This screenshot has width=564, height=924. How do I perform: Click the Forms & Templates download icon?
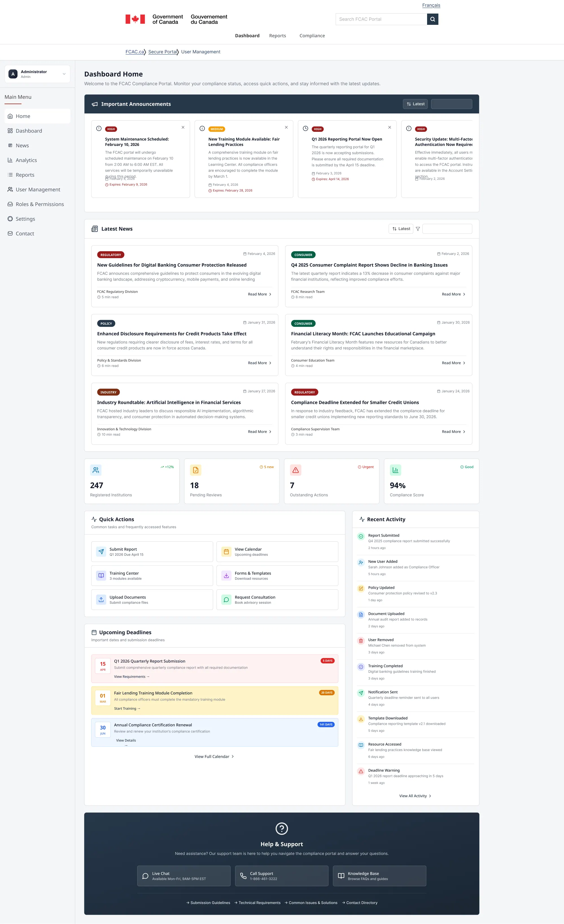click(226, 576)
